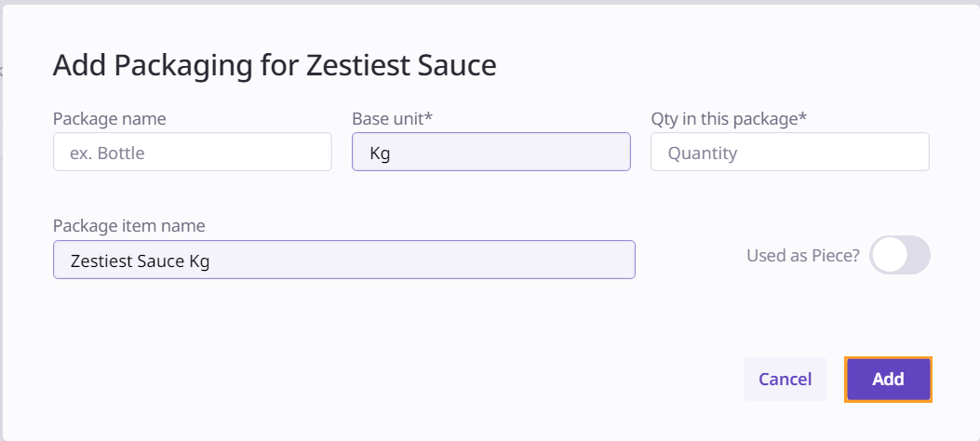Viewport: 980px width, 441px height.
Task: Cancel the Add Packaging dialog
Action: pyautogui.click(x=785, y=380)
